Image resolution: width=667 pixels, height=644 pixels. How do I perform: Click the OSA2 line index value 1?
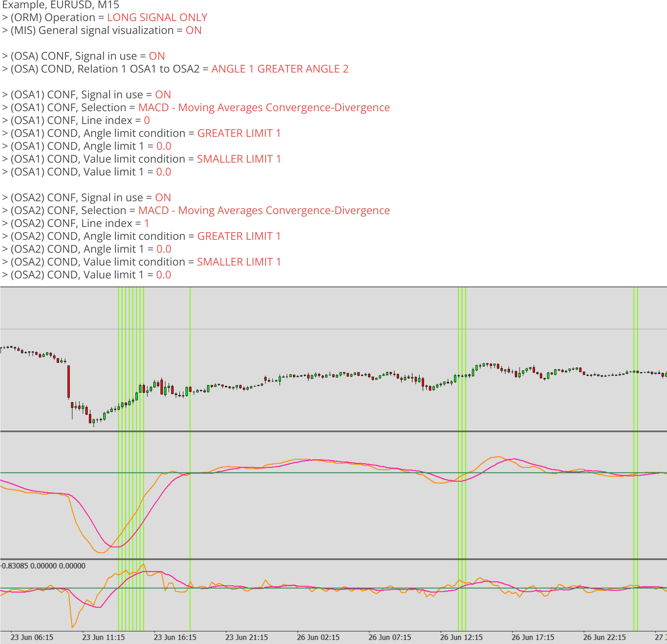tap(147, 223)
